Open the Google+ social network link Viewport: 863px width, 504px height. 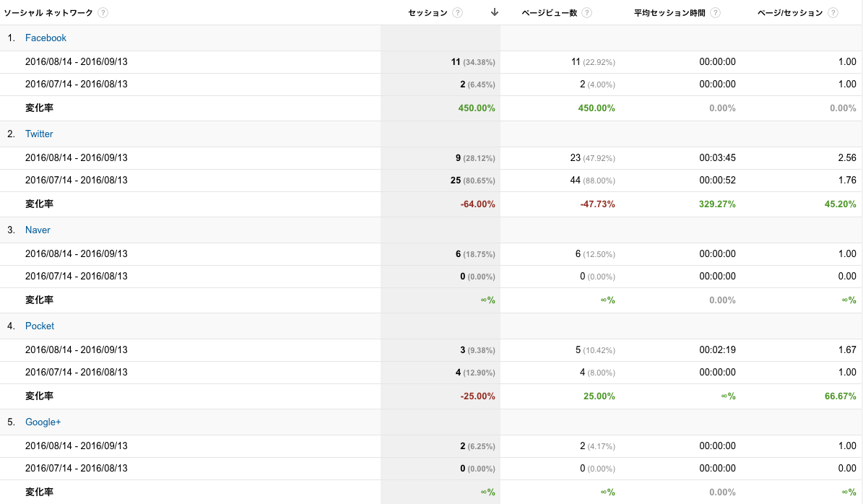pyautogui.click(x=43, y=422)
